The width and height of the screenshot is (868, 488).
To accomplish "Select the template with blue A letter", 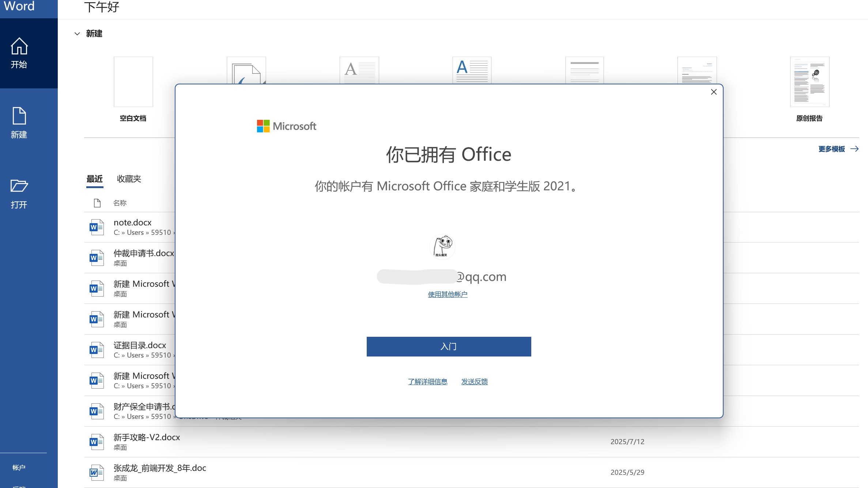I will pyautogui.click(x=472, y=70).
